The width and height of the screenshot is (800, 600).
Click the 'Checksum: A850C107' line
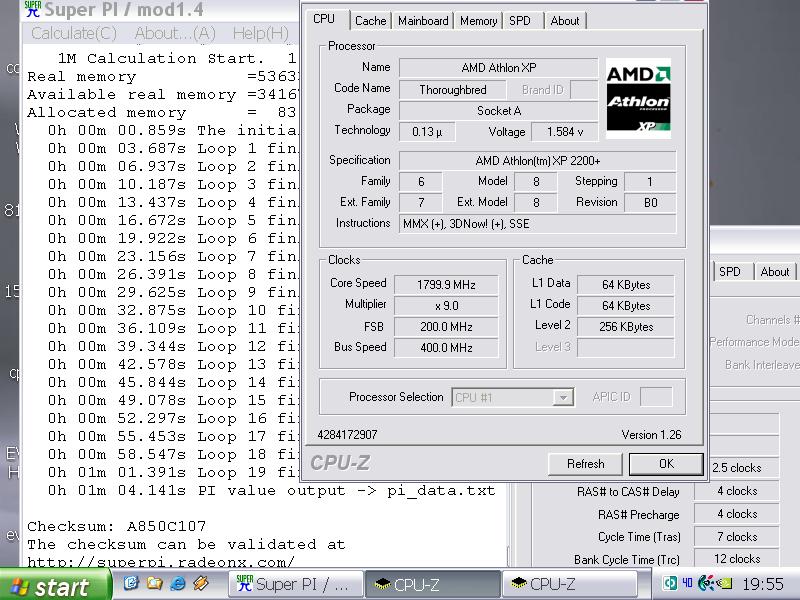116,526
